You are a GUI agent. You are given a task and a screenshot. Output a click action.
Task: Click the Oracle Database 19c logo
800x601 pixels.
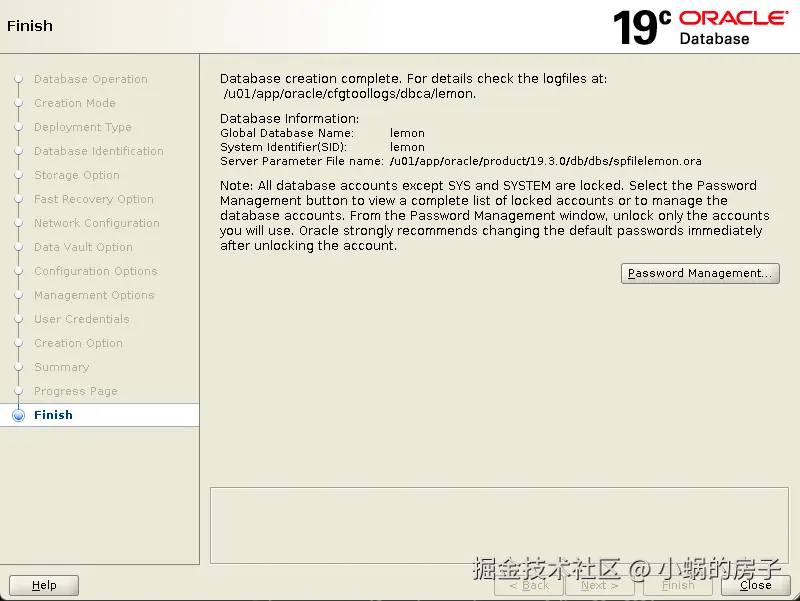701,27
